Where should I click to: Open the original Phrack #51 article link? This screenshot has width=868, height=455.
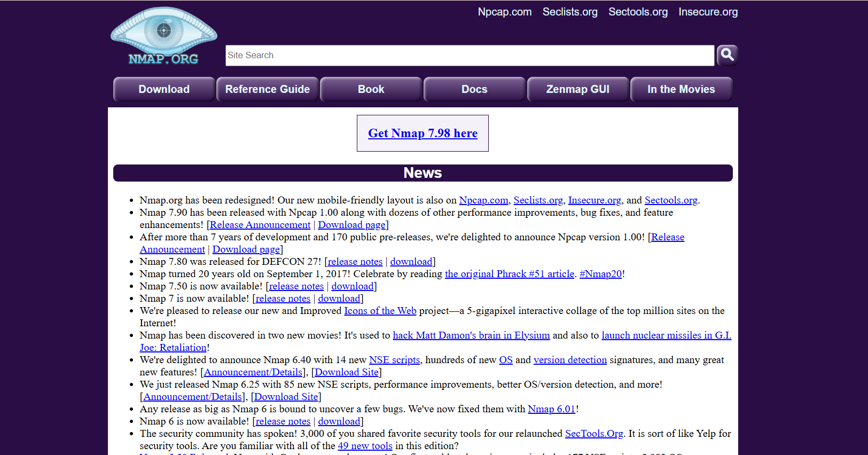(509, 274)
